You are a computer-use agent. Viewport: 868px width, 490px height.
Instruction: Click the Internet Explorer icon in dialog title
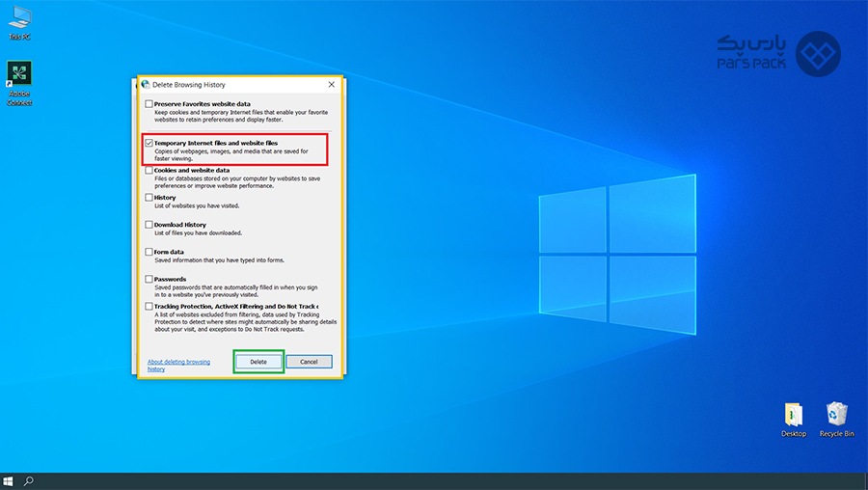click(146, 85)
